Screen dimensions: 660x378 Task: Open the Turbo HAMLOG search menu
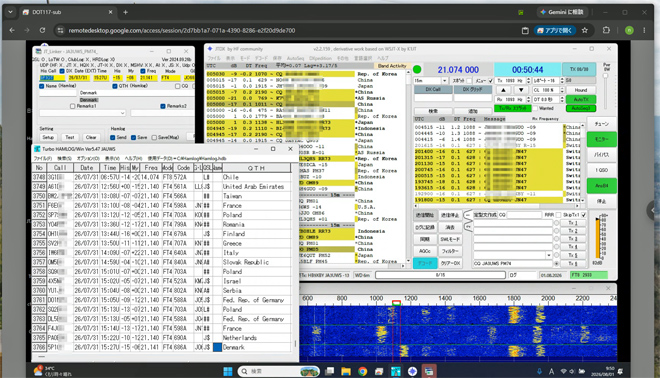(x=64, y=158)
